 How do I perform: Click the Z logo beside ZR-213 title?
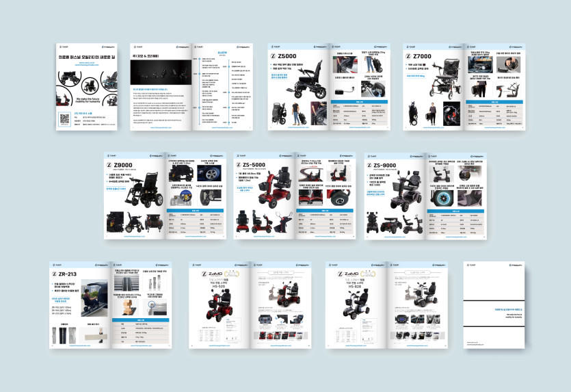[x=55, y=274]
